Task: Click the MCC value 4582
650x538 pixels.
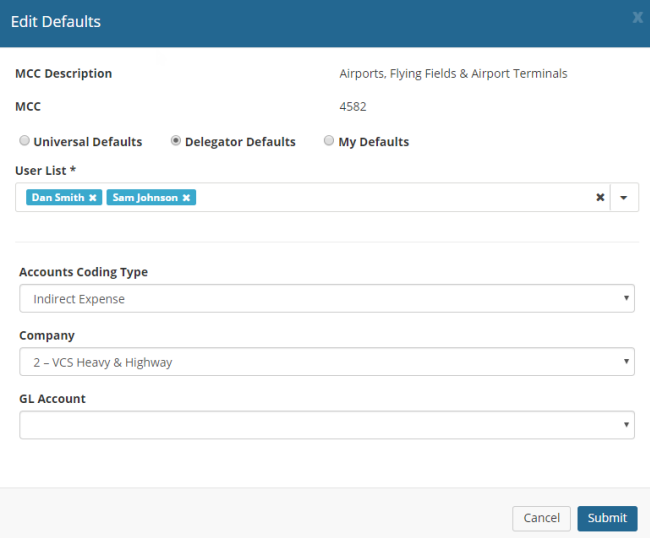Action: click(x=353, y=107)
